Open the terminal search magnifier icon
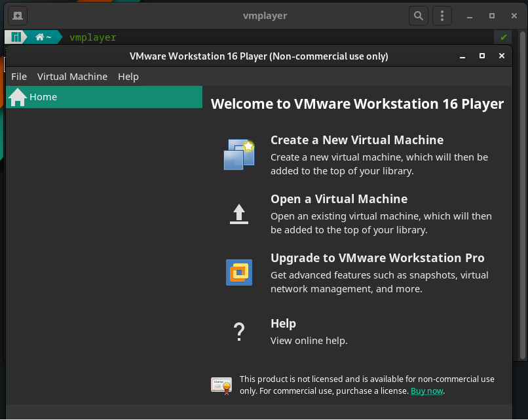 [418, 16]
